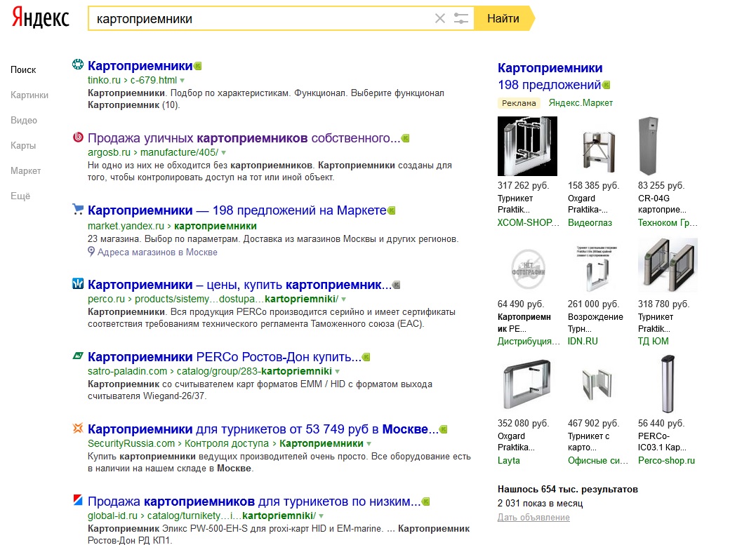Screen dimensions: 756x545
Task: Click the Yandex logo
Action: (x=41, y=18)
